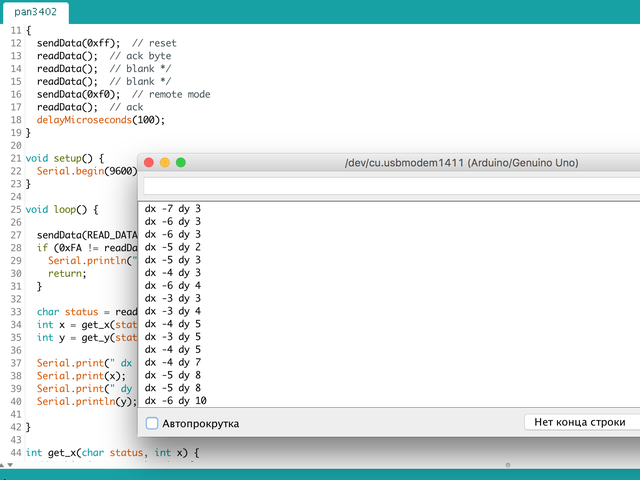Click the serial monitor window title bar

460,162
